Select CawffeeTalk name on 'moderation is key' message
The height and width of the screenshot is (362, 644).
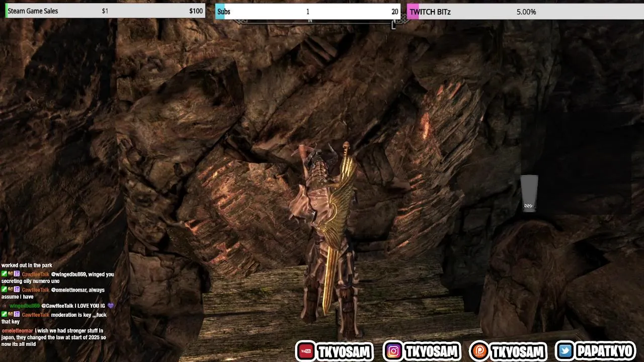(x=35, y=315)
